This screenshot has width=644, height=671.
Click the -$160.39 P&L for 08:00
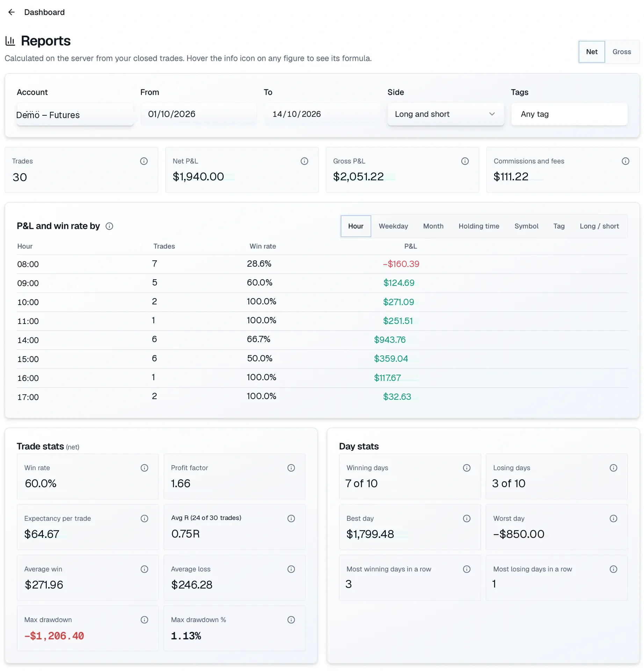pyautogui.click(x=401, y=264)
